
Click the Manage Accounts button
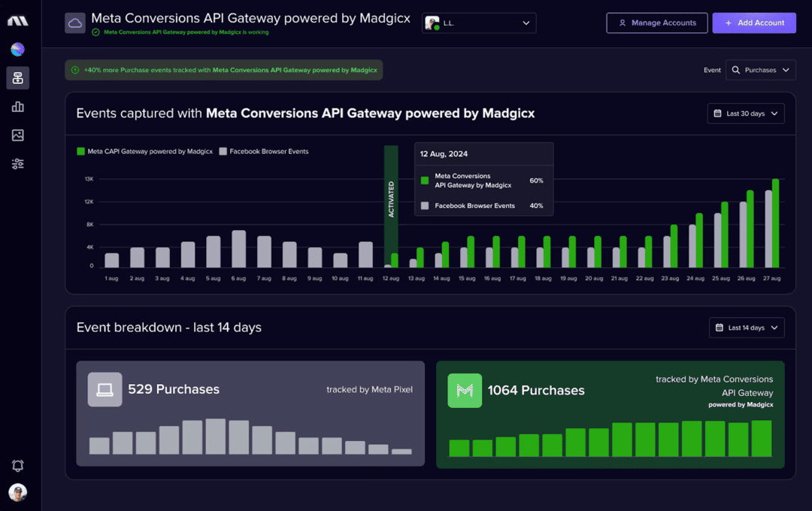(x=656, y=23)
